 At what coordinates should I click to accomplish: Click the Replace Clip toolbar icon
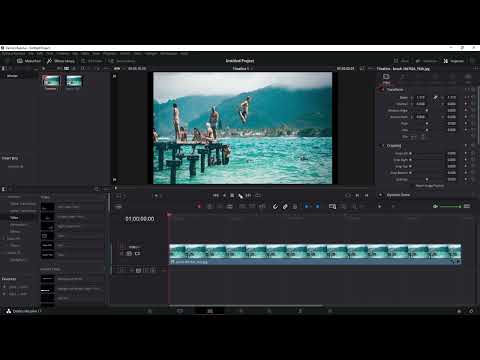262,207
